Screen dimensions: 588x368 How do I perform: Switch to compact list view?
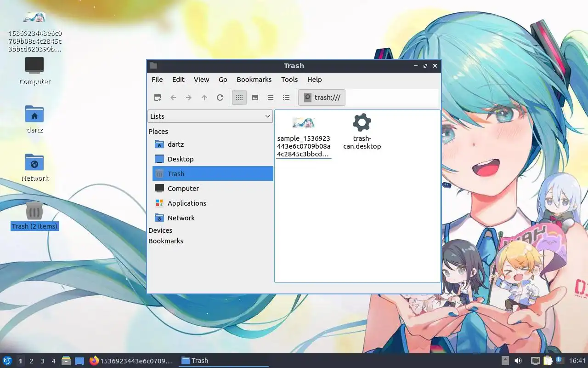click(271, 98)
